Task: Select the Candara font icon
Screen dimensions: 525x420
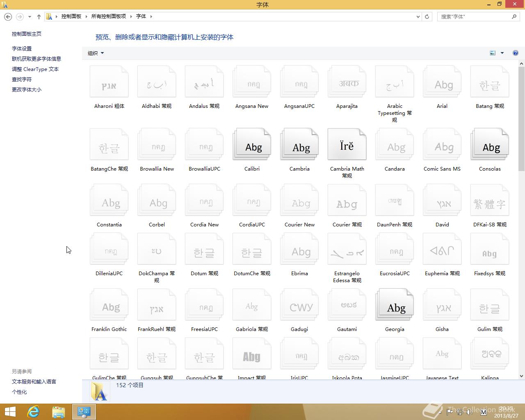Action: pyautogui.click(x=395, y=144)
